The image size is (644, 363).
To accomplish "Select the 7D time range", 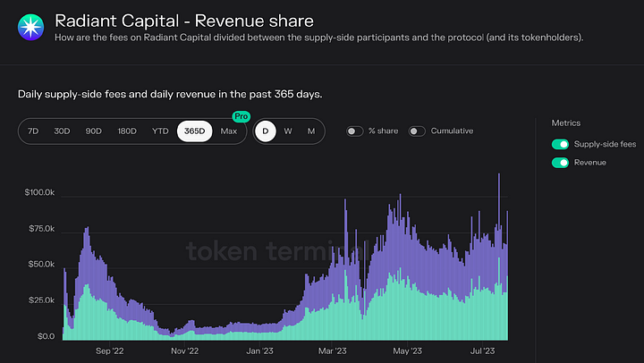I will click(x=33, y=131).
